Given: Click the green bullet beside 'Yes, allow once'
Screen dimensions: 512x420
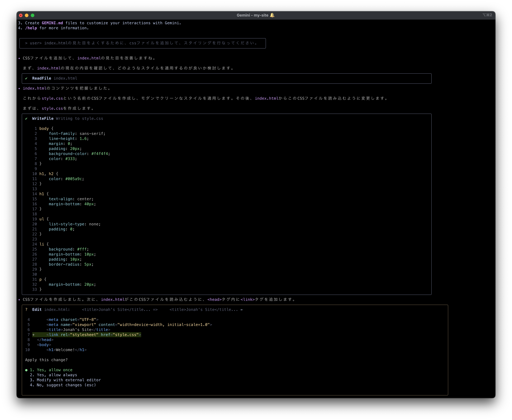Looking at the screenshot, I should click(x=26, y=370).
